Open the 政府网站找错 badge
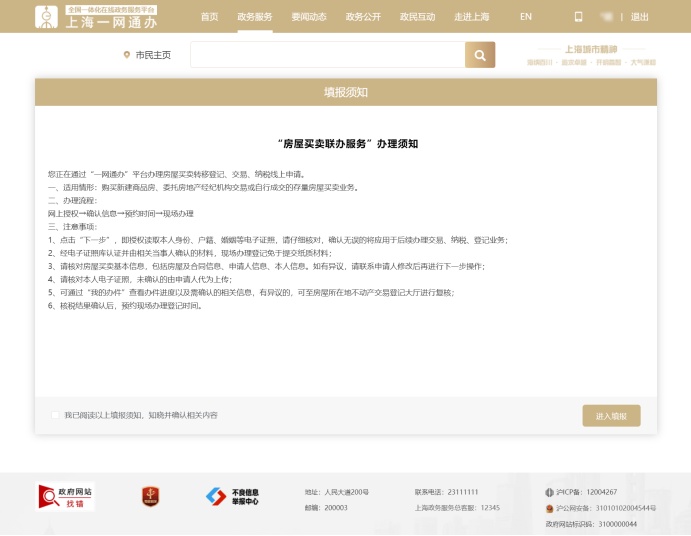Viewport: 691px width, 536px height. (65, 496)
